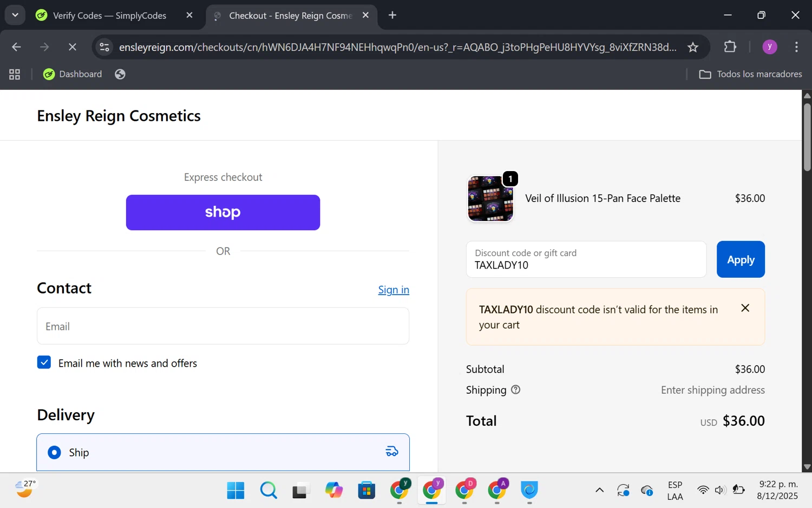Change ESP LAA input language
Viewport: 812px width, 508px height.
[x=675, y=491]
